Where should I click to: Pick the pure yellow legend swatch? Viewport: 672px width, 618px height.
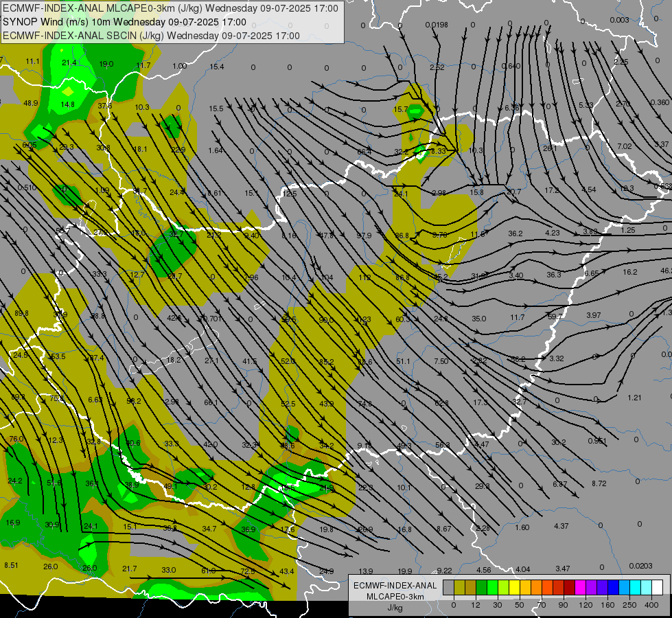pos(514,587)
